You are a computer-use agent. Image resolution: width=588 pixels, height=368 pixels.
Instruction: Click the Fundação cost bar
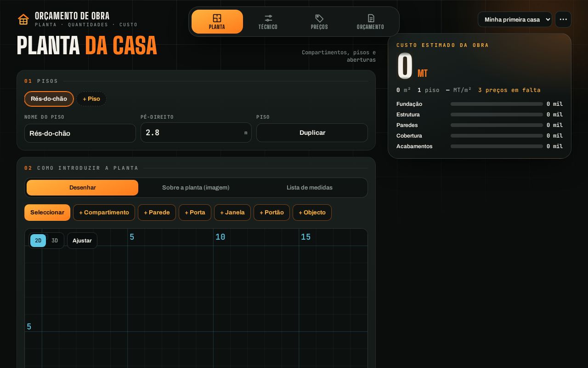(x=497, y=104)
